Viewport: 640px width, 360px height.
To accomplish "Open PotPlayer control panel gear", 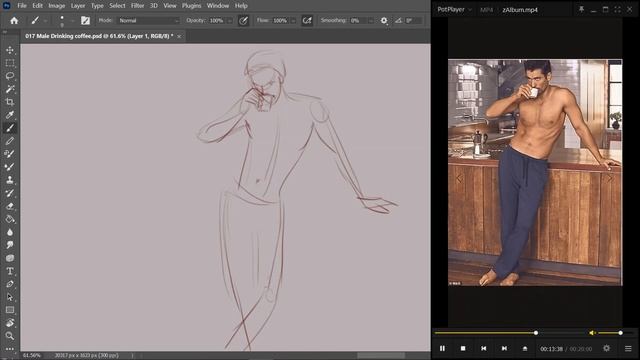I will point(607,348).
